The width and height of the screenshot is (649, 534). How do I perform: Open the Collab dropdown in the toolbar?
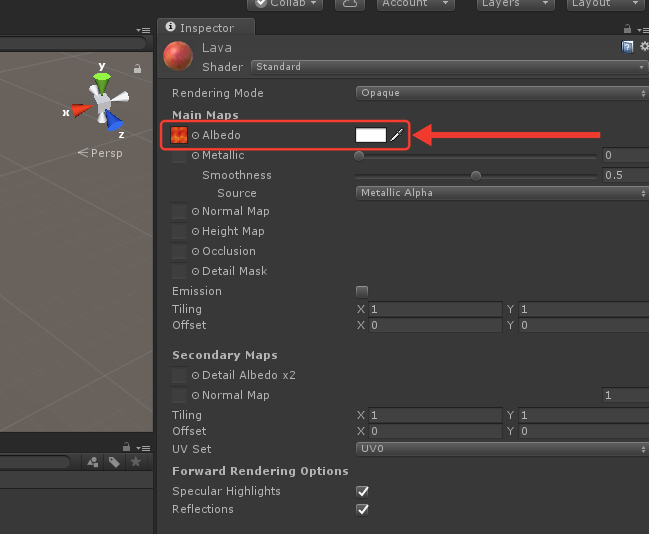tap(285, 4)
